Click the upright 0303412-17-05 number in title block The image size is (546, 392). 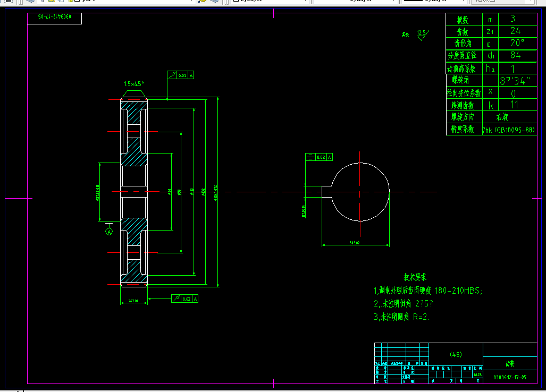point(510,377)
